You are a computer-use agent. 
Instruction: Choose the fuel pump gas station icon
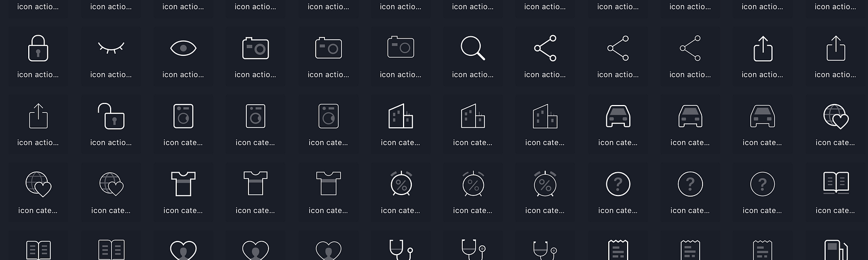tap(836, 250)
